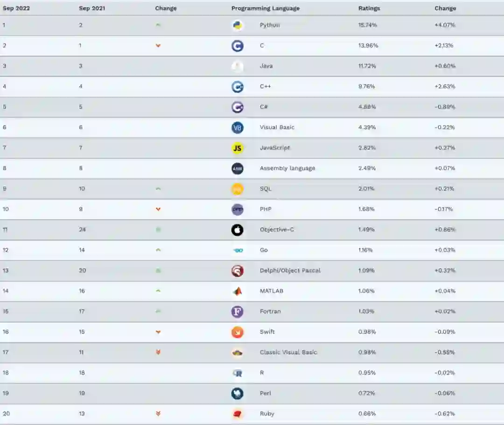Click the Programming Language column header

[266, 8]
